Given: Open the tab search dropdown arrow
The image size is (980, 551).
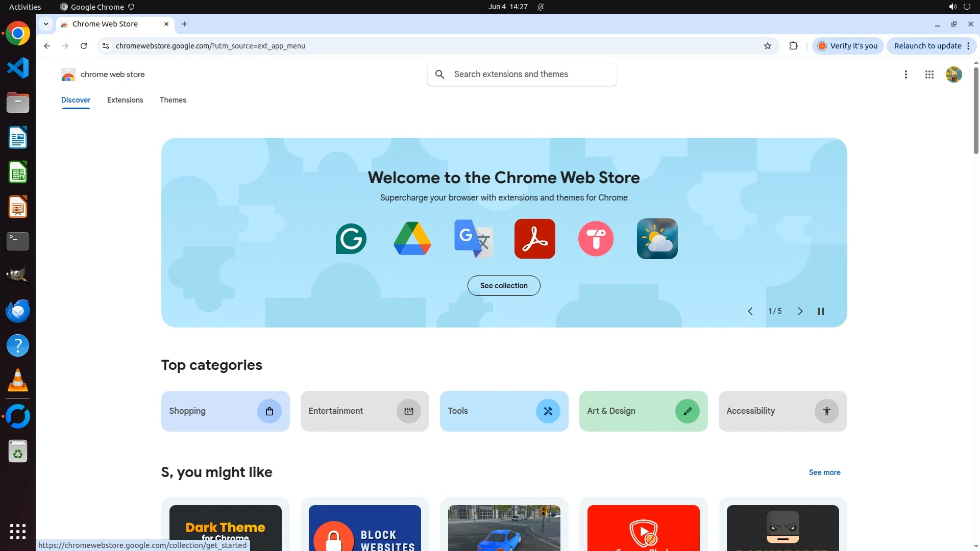Looking at the screenshot, I should (46, 24).
